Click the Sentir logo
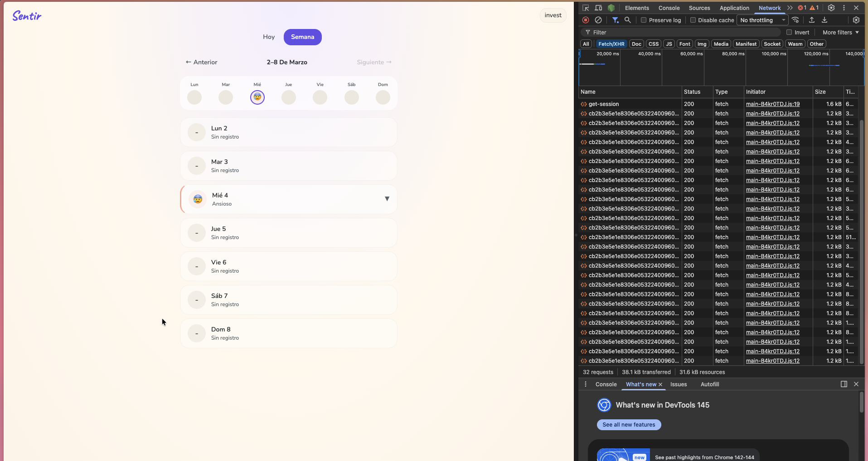 (27, 16)
